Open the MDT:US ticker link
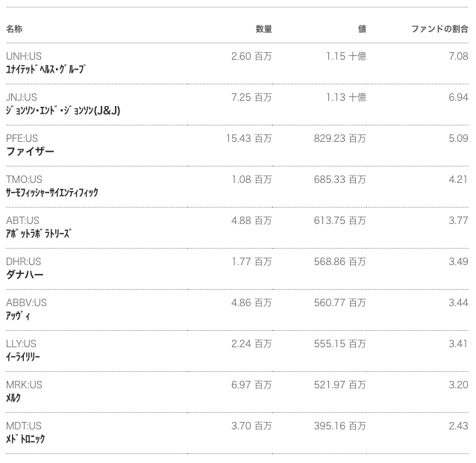Screen dimensions: 476x463 tap(24, 426)
